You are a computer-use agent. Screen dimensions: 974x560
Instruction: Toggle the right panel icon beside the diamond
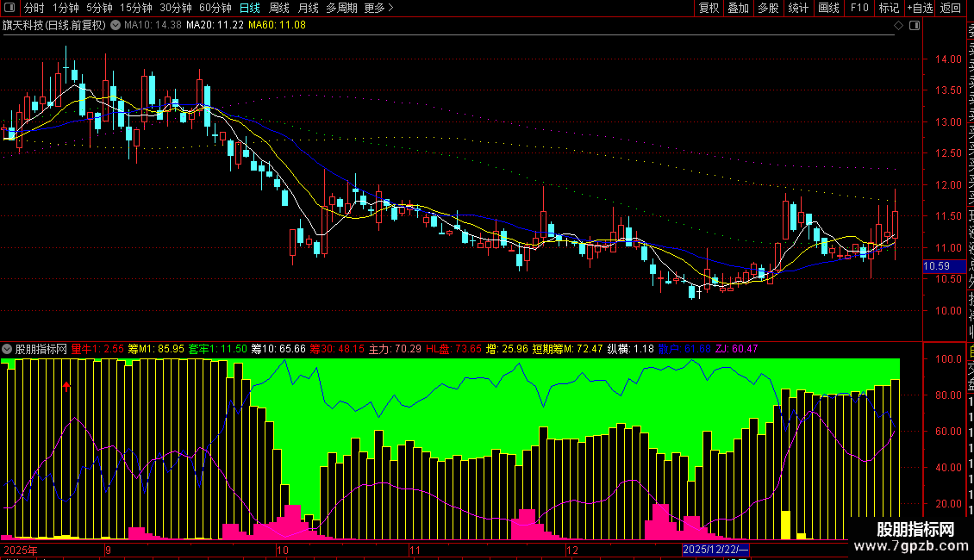click(x=915, y=26)
